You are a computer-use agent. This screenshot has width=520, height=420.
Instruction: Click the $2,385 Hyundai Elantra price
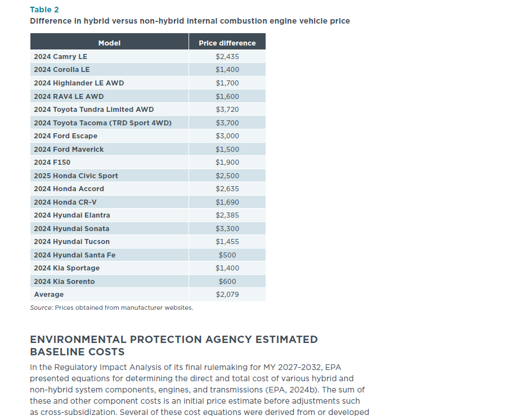[227, 215]
